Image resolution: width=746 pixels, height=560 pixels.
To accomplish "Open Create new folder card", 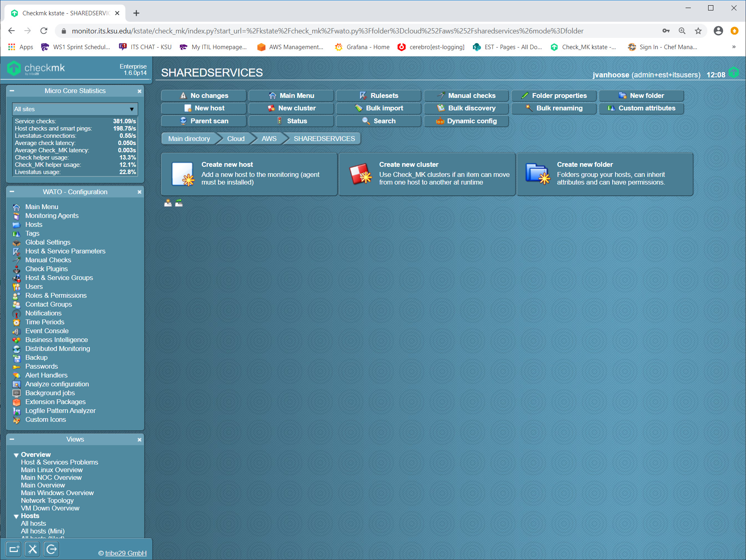I will coord(605,174).
